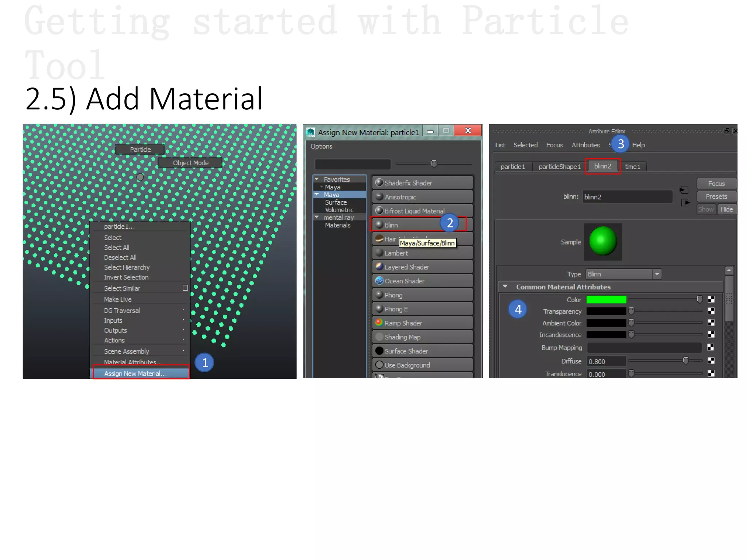Select Surface in the Maya tree
The image size is (747, 560).
[336, 202]
